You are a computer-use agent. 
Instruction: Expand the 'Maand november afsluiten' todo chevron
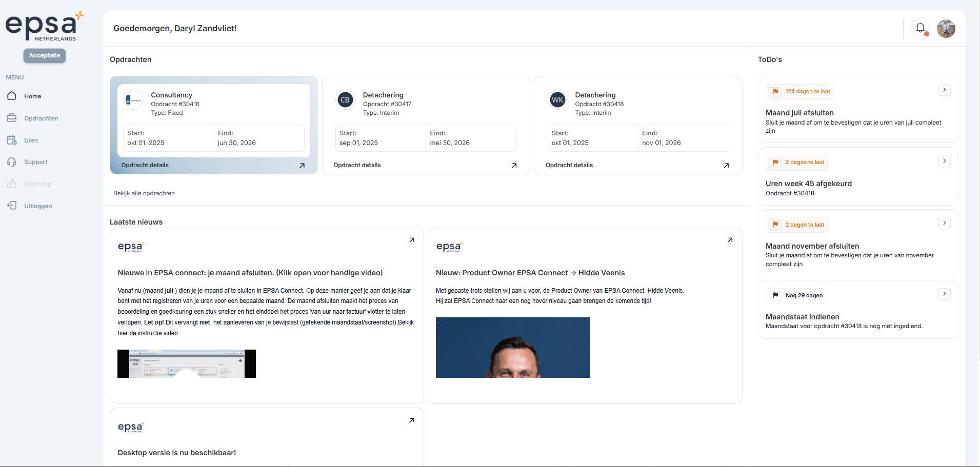click(945, 223)
